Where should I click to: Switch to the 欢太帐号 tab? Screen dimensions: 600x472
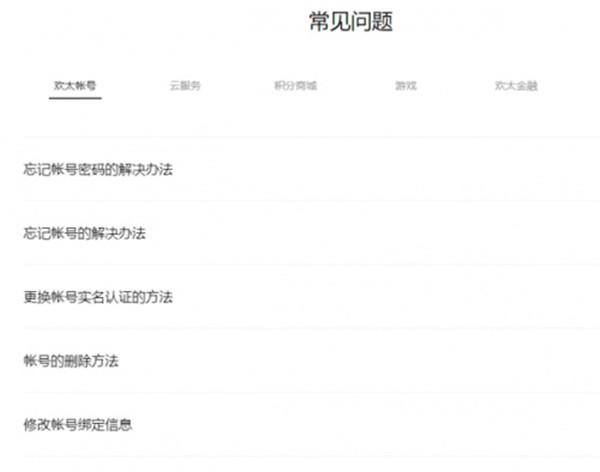click(75, 86)
